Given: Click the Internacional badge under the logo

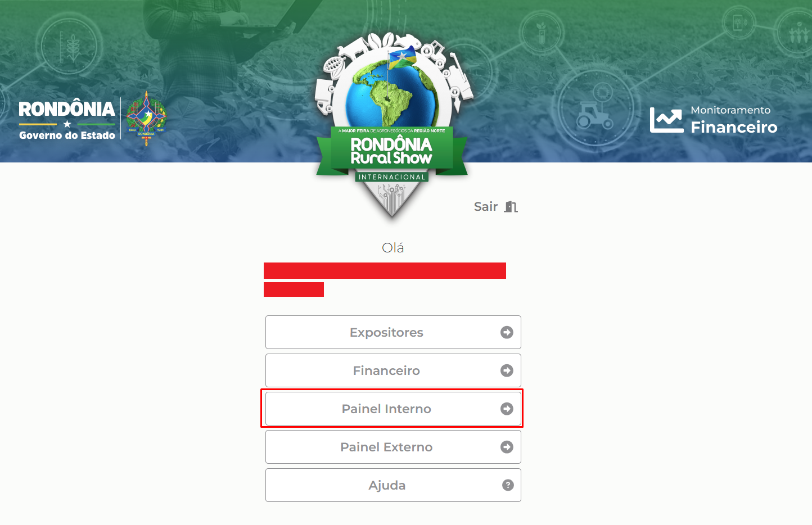Looking at the screenshot, I should pos(392,177).
